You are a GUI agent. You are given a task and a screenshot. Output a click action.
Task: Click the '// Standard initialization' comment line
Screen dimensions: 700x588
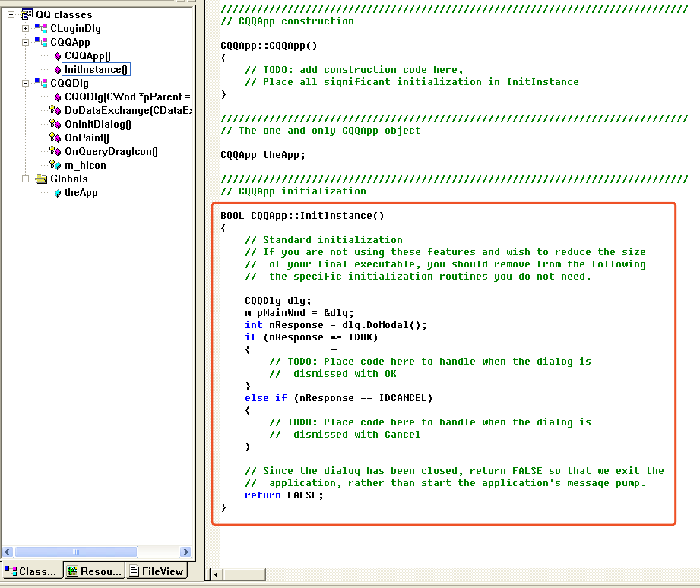324,240
